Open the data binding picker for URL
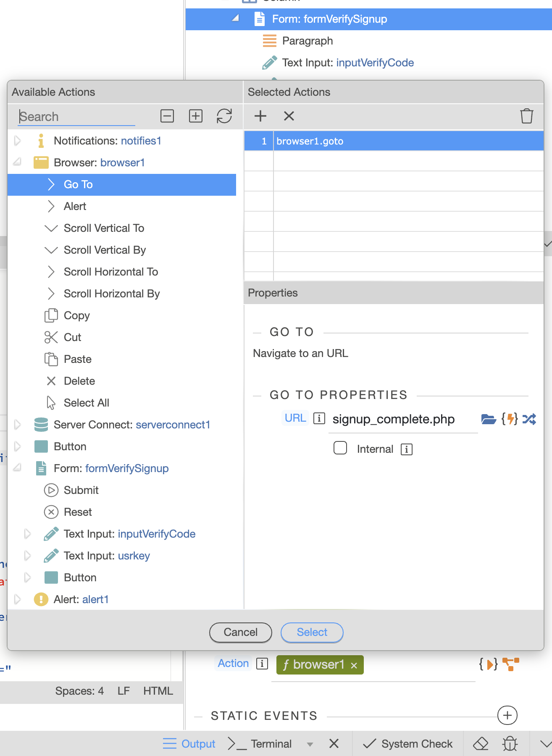This screenshot has width=552, height=756. click(x=510, y=419)
